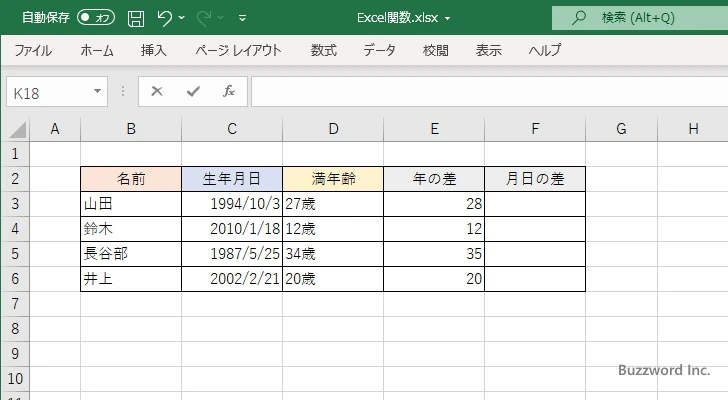
Task: Select row 5 header
Action: click(x=15, y=254)
